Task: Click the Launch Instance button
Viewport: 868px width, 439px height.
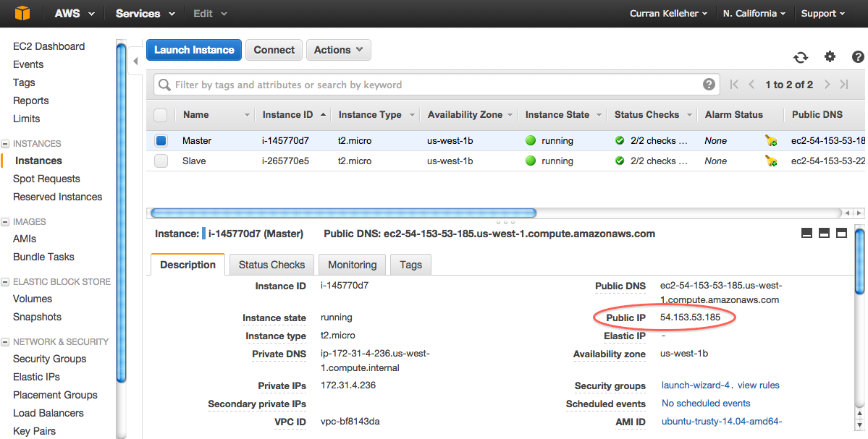Action: [x=194, y=50]
